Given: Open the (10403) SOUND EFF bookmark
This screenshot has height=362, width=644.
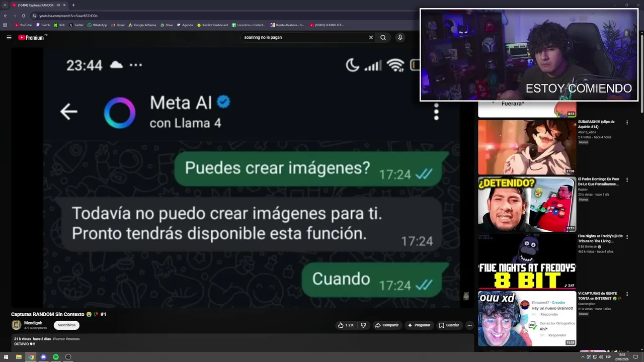Looking at the screenshot, I should tap(327, 25).
